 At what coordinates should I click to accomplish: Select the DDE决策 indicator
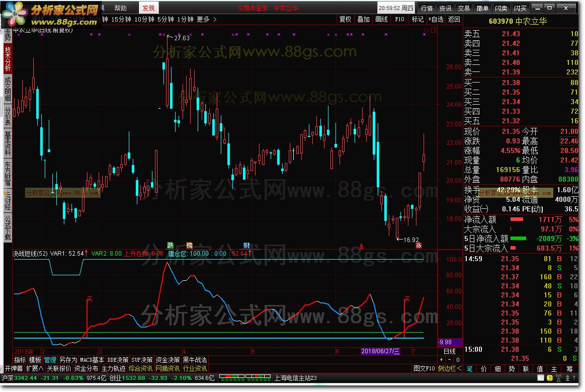coord(118,360)
